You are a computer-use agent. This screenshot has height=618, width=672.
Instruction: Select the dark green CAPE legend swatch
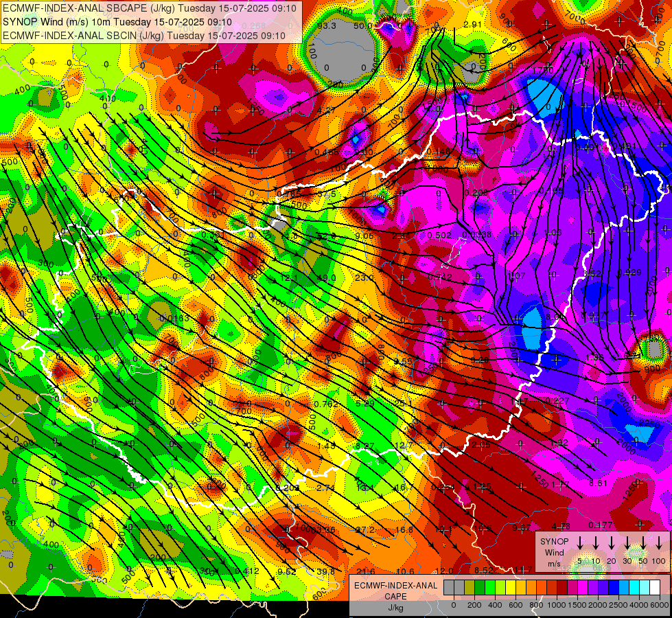click(480, 588)
